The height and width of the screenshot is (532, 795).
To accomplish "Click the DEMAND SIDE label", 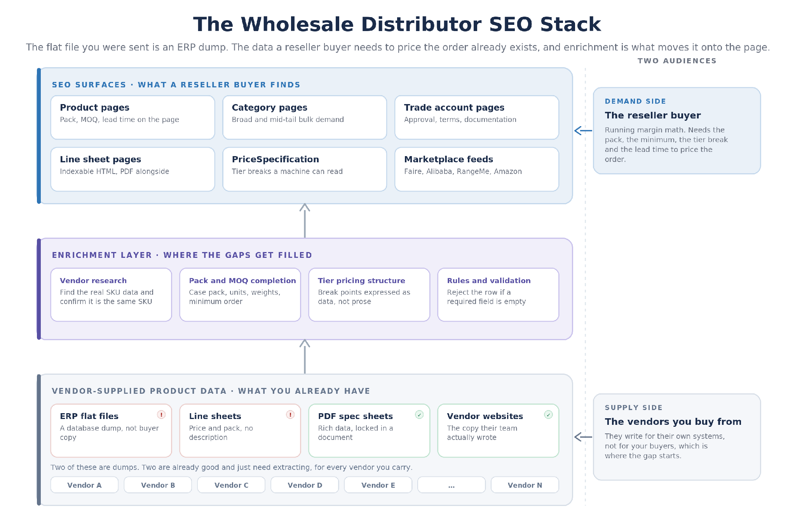I will click(635, 101).
